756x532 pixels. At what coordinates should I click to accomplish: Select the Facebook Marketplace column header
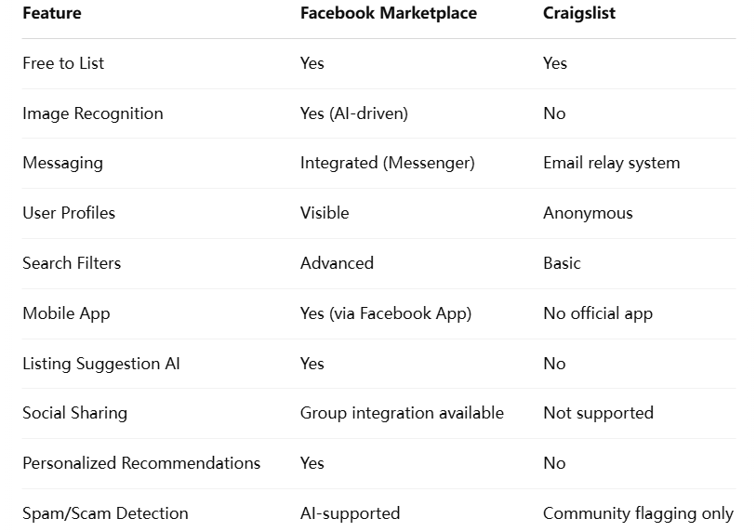click(388, 13)
